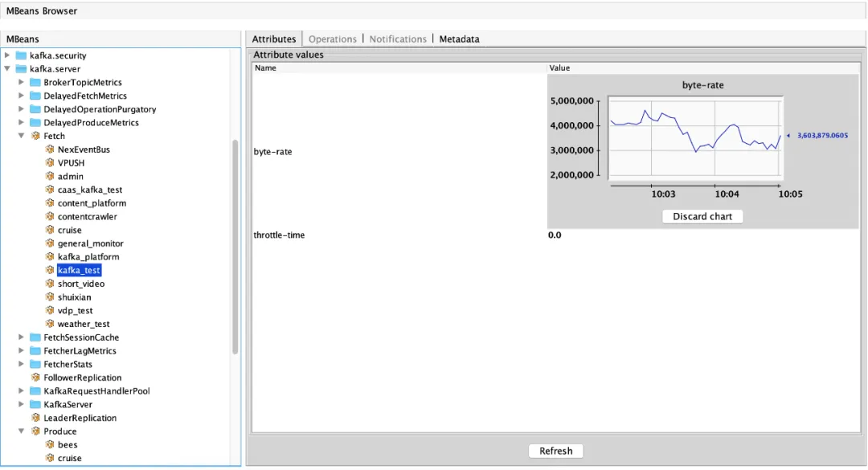Click the Value column header
The width and height of the screenshot is (868, 470).
703,67
